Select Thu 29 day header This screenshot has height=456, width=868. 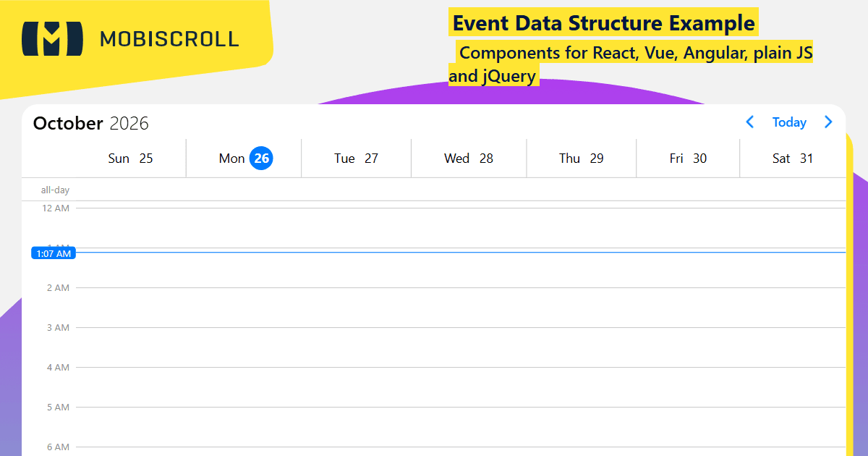(x=582, y=159)
